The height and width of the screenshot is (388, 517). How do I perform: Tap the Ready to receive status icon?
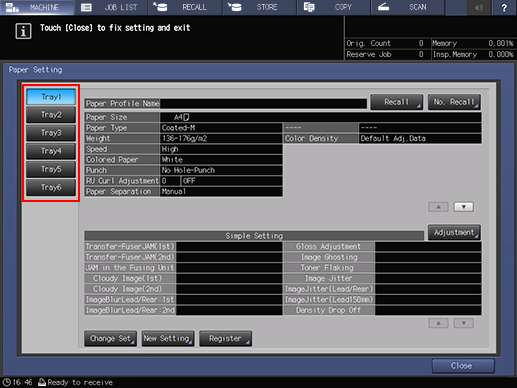[42, 382]
